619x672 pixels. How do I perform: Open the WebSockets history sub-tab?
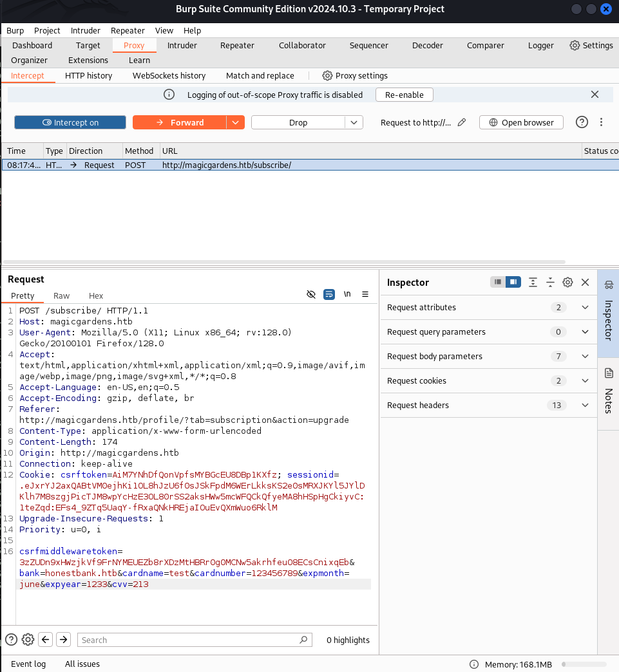(169, 76)
